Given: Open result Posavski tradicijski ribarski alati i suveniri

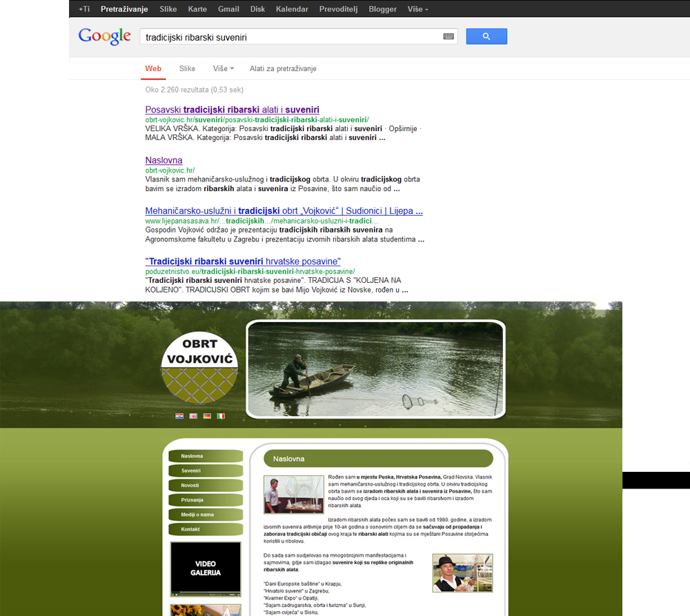Looking at the screenshot, I should tap(233, 110).
